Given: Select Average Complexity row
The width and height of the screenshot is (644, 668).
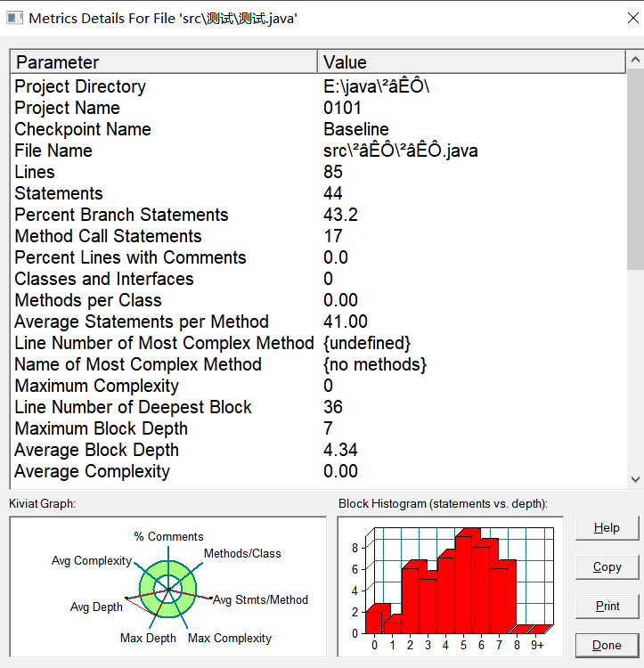Looking at the screenshot, I should (318, 471).
